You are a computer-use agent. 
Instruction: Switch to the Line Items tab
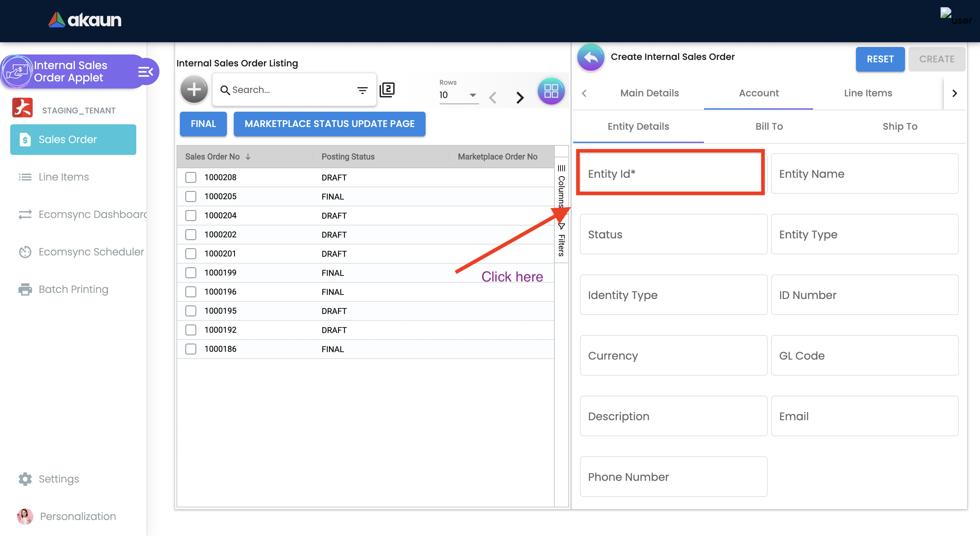click(868, 93)
